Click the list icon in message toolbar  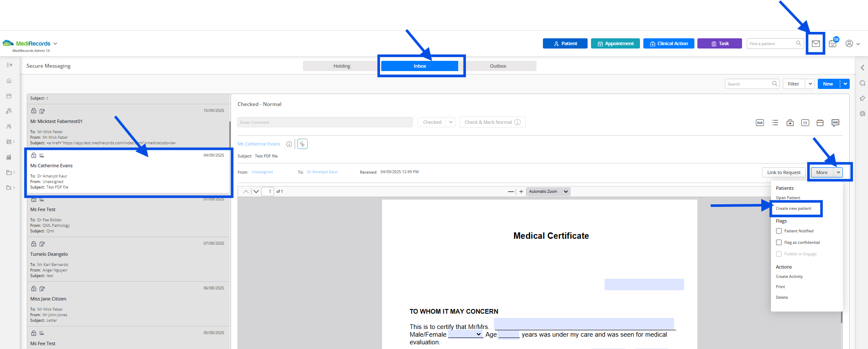775,123
